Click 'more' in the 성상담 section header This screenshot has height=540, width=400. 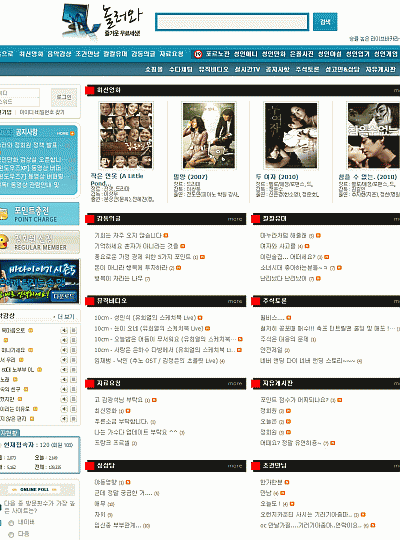[x=235, y=466]
